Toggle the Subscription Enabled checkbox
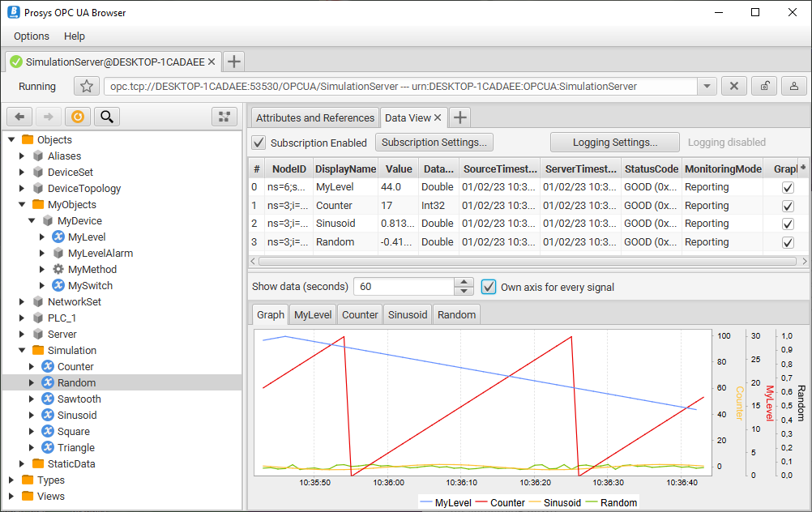The height and width of the screenshot is (512, 812). pyautogui.click(x=259, y=143)
